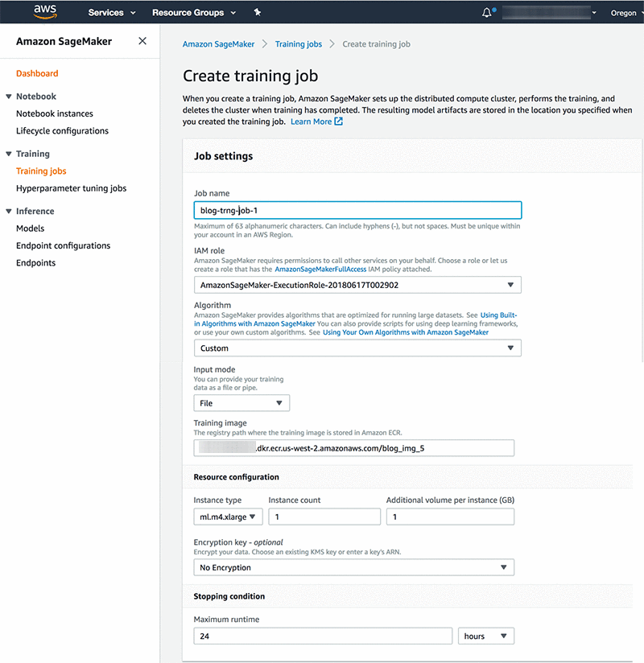This screenshot has width=644, height=663.
Task: Open Notebook instances
Action: click(x=55, y=113)
